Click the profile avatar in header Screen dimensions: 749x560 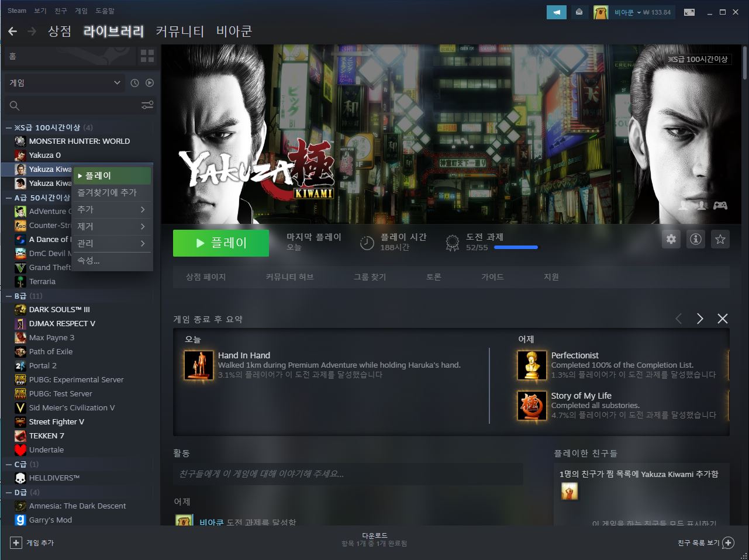[600, 12]
